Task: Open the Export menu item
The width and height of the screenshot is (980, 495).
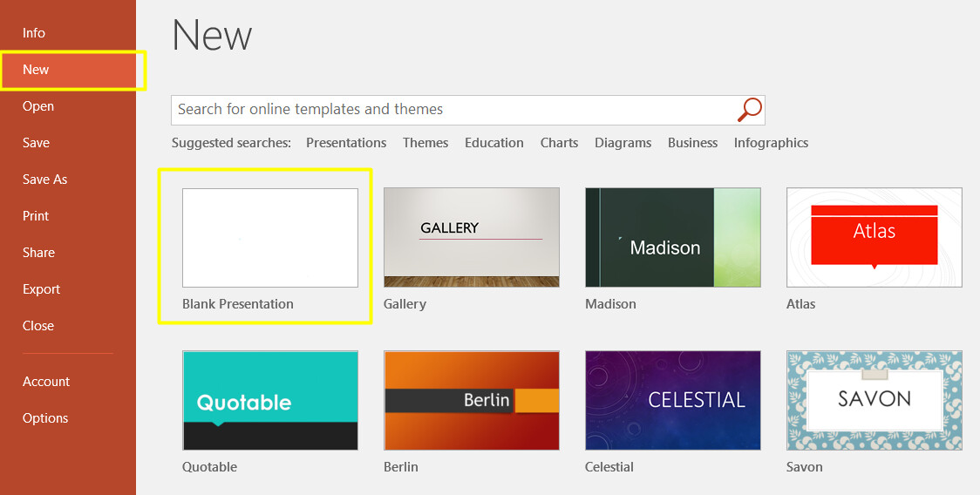Action: pyautogui.click(x=41, y=289)
